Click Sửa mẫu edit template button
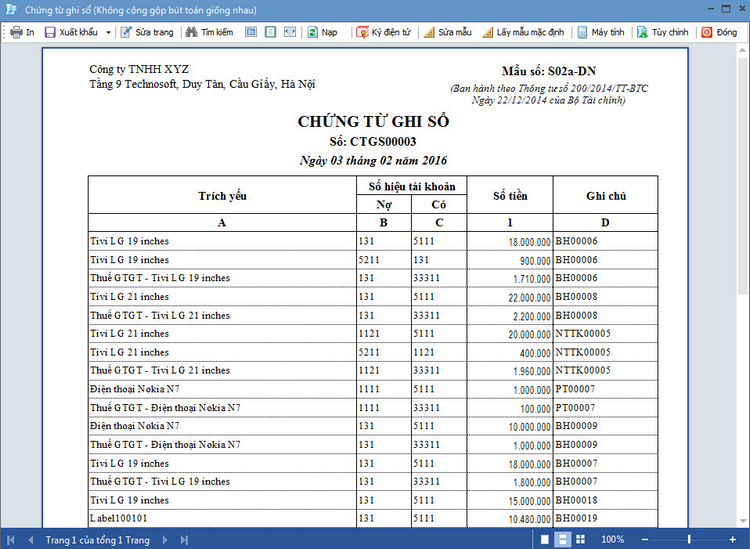 [x=448, y=33]
